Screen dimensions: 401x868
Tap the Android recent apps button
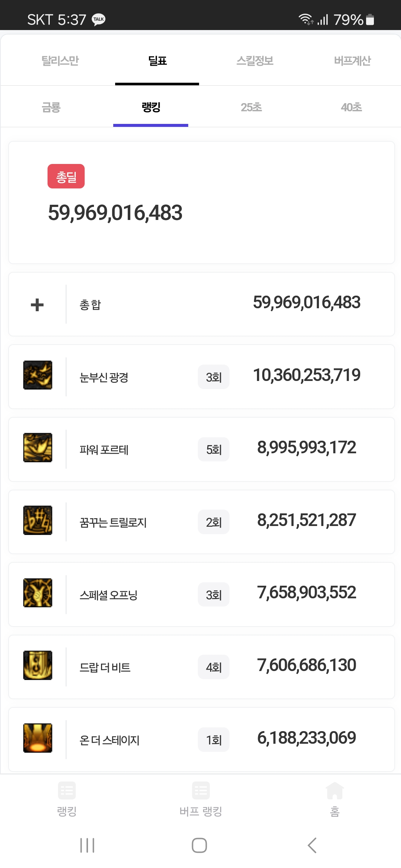(x=87, y=845)
